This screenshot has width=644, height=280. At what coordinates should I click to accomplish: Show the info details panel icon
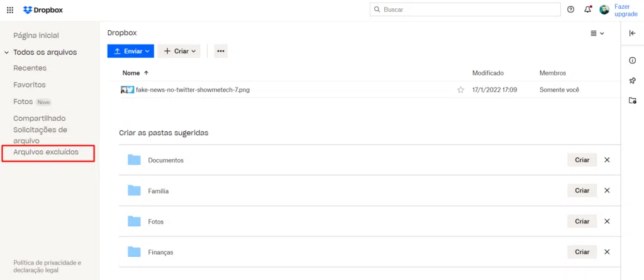[633, 60]
